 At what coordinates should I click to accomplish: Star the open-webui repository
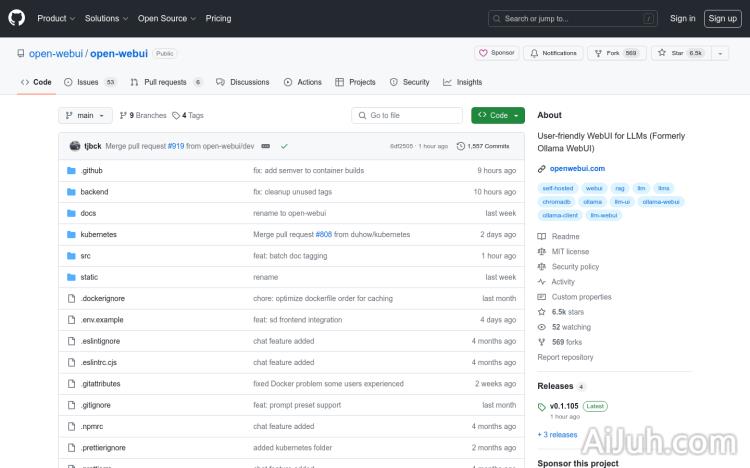click(x=680, y=53)
